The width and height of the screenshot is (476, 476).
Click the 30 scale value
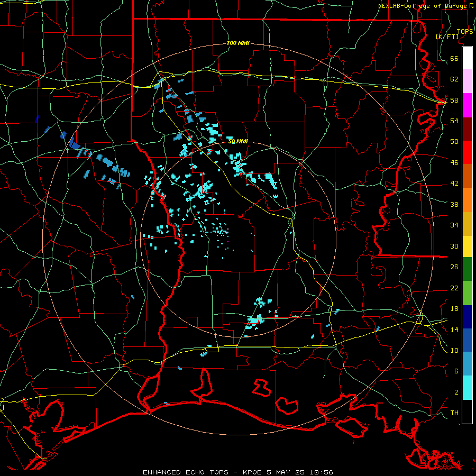(x=454, y=246)
